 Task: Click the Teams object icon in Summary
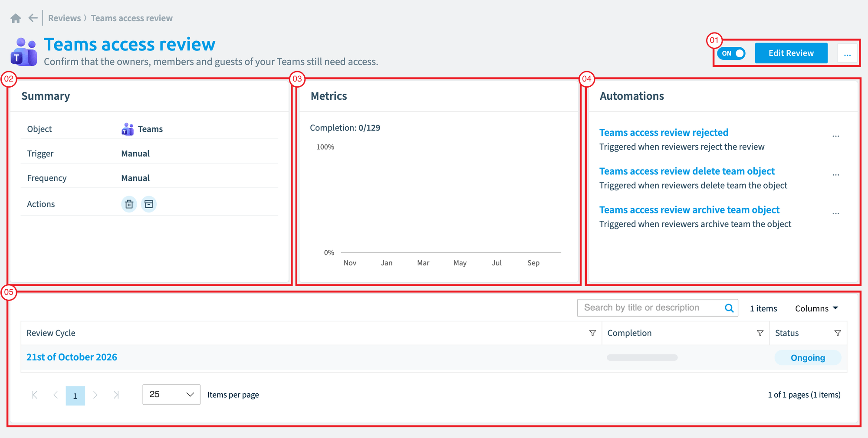tap(128, 129)
